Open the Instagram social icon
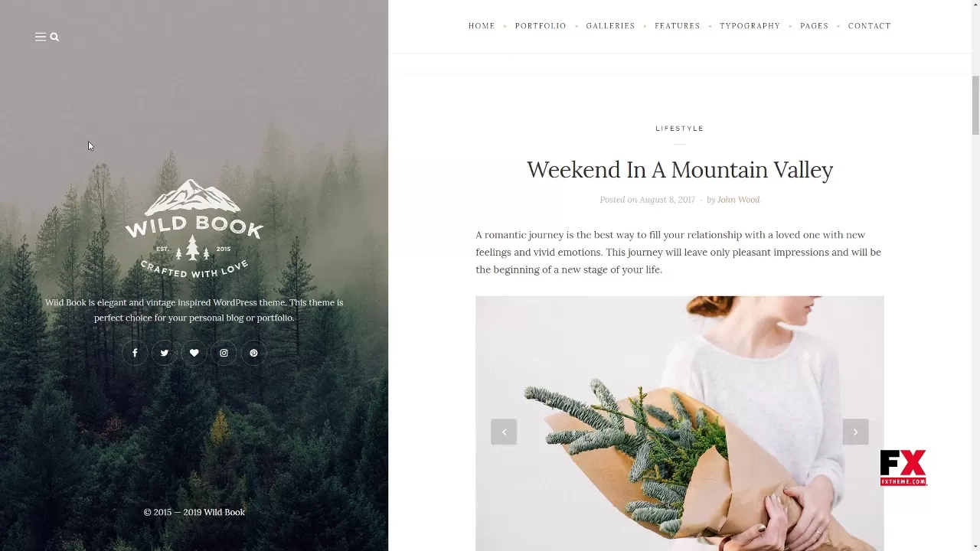 click(224, 353)
